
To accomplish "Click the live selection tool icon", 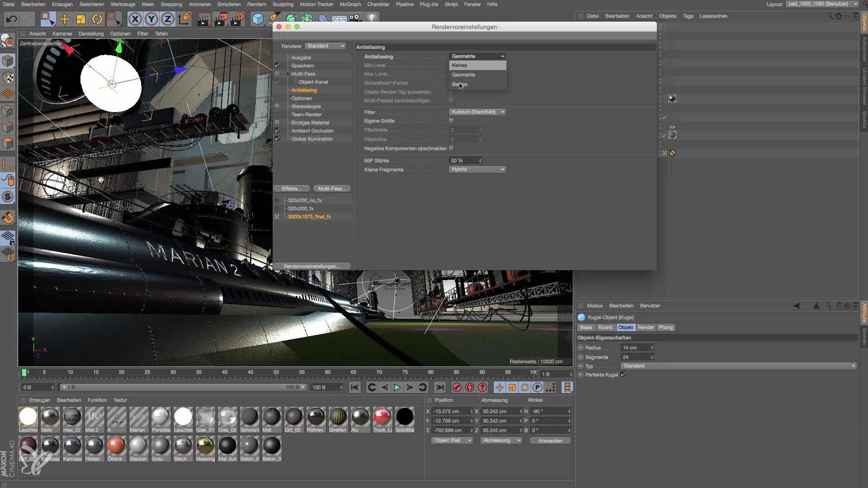I will pos(47,19).
